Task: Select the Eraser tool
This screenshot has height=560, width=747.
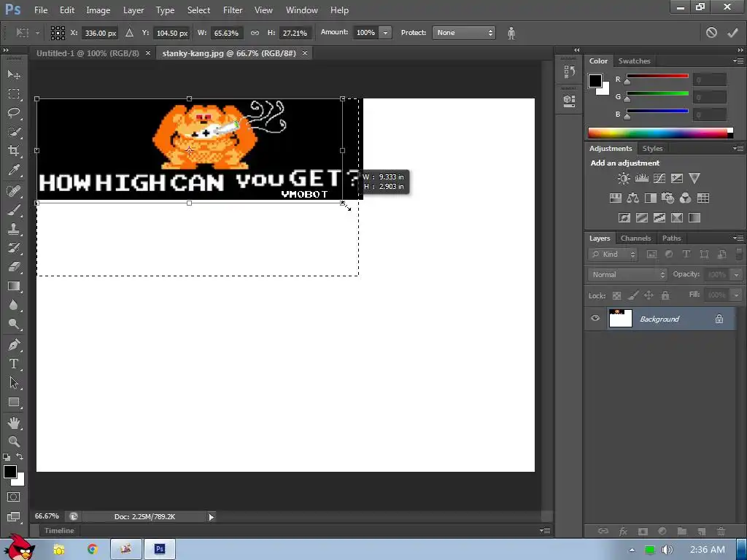Action: click(13, 267)
